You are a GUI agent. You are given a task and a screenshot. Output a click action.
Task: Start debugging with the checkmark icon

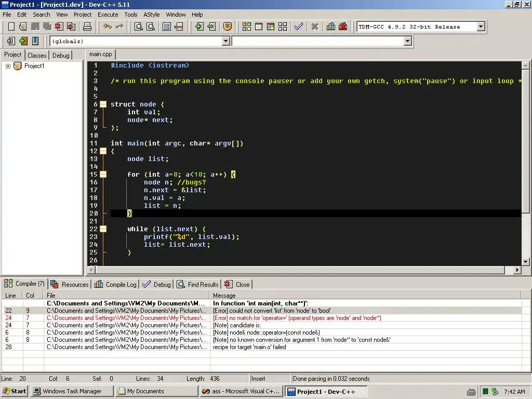coord(299,26)
